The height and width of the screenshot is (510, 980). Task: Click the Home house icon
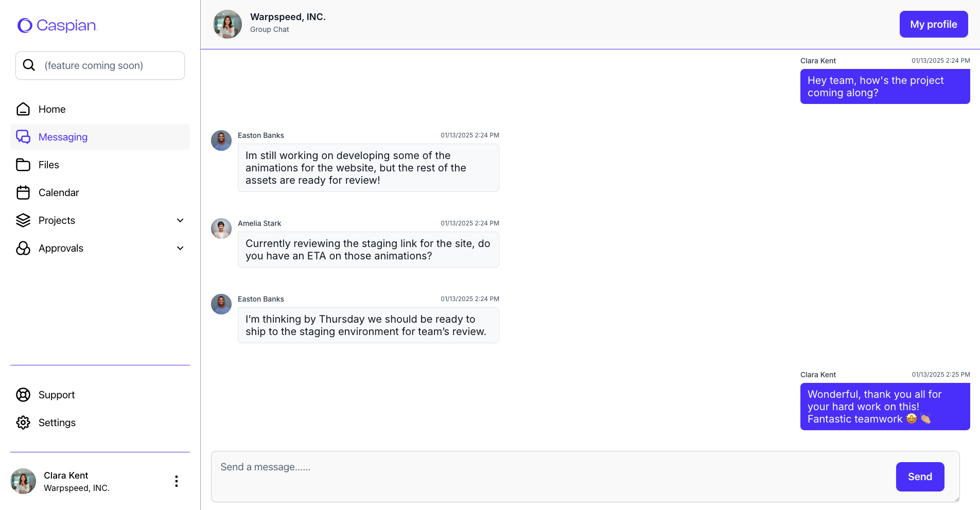[x=23, y=109]
